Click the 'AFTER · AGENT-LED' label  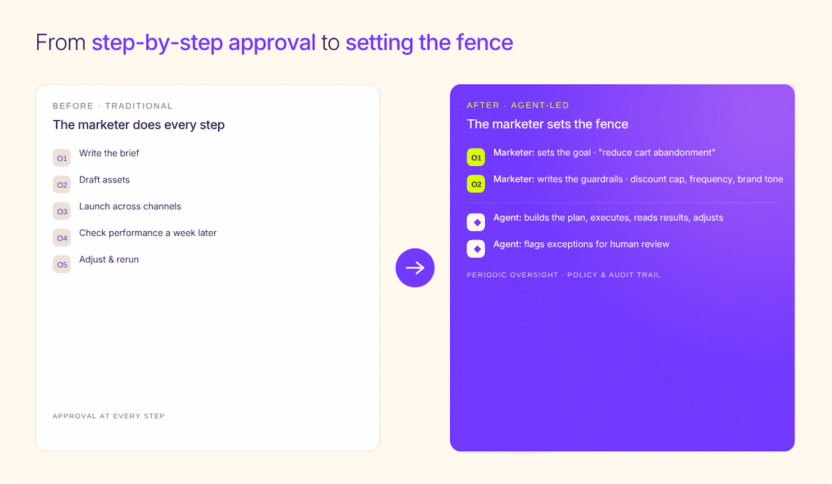(x=518, y=105)
